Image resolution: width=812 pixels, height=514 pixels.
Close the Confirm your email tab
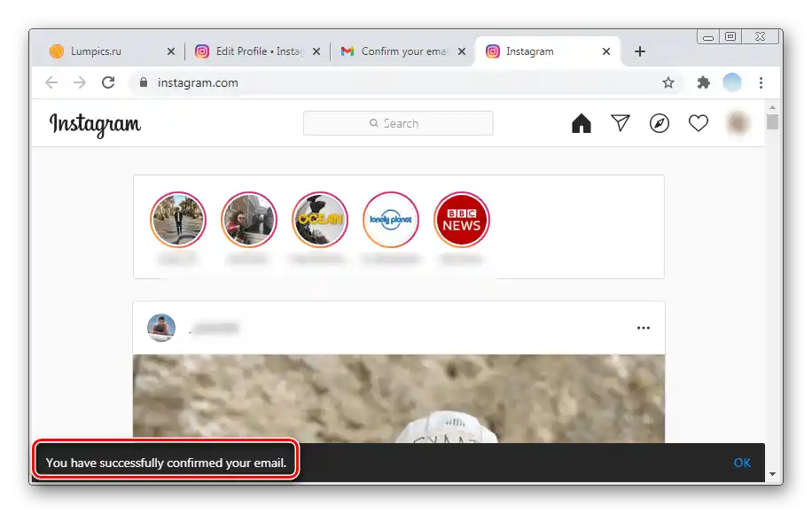[x=462, y=51]
